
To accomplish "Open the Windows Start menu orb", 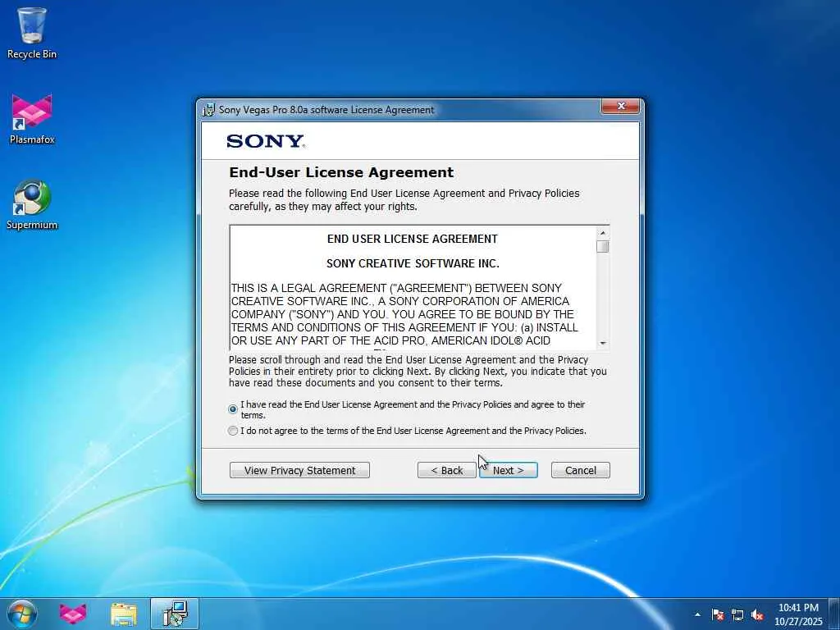I will tap(21, 614).
